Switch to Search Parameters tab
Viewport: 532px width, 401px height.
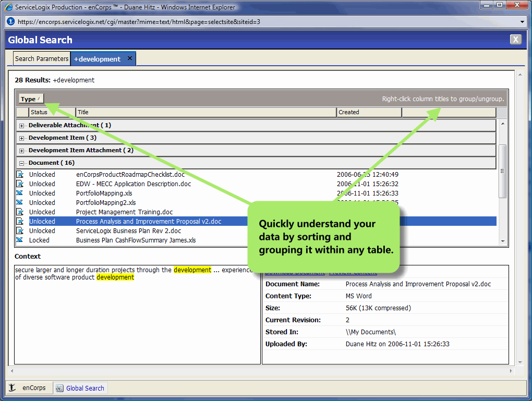(42, 59)
